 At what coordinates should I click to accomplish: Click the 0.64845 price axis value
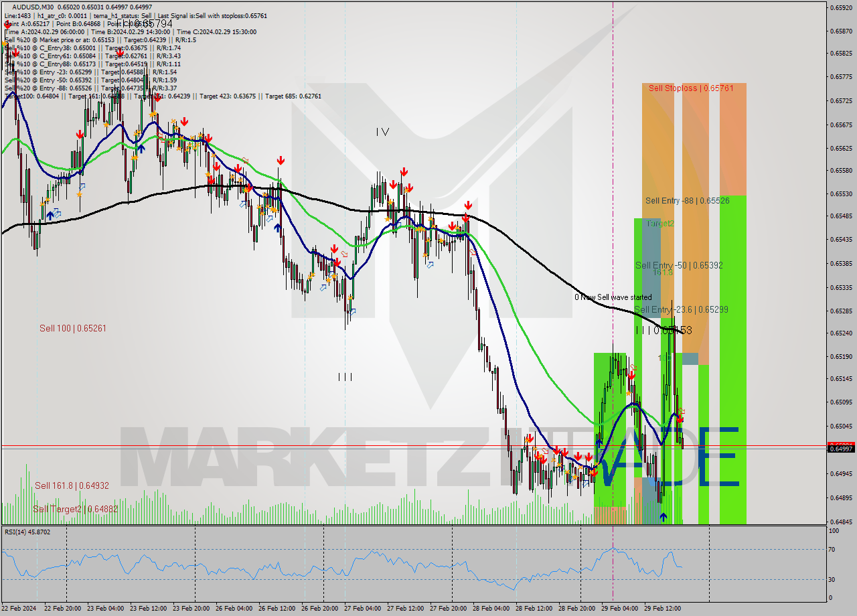[840, 521]
